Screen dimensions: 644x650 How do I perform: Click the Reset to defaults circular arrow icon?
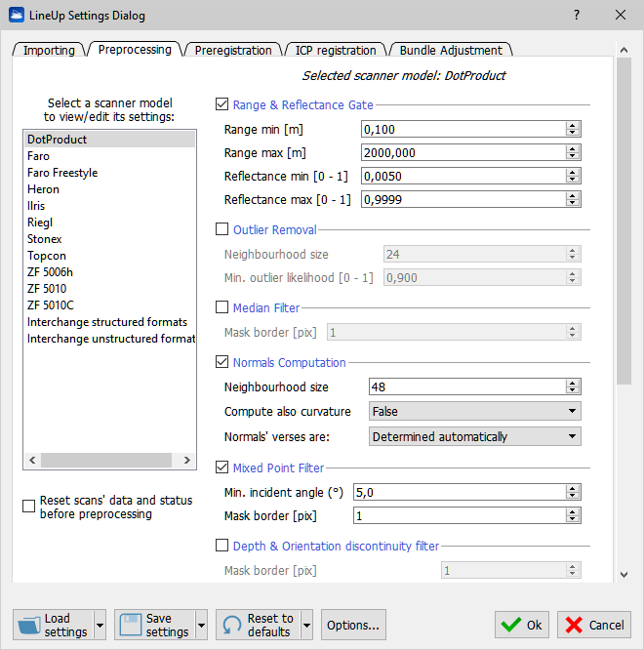pos(232,626)
